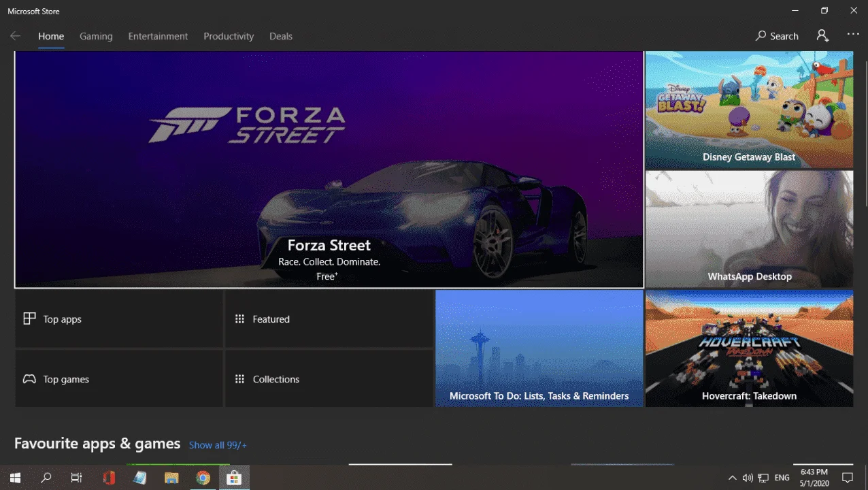
Task: Open the volume speaker icon
Action: 748,478
